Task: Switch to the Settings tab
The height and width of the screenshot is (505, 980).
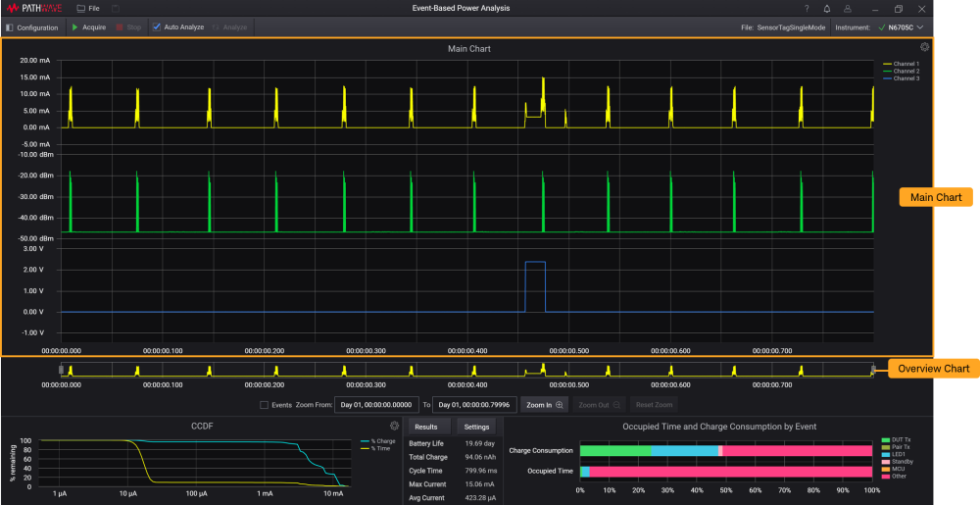Action: pos(476,427)
